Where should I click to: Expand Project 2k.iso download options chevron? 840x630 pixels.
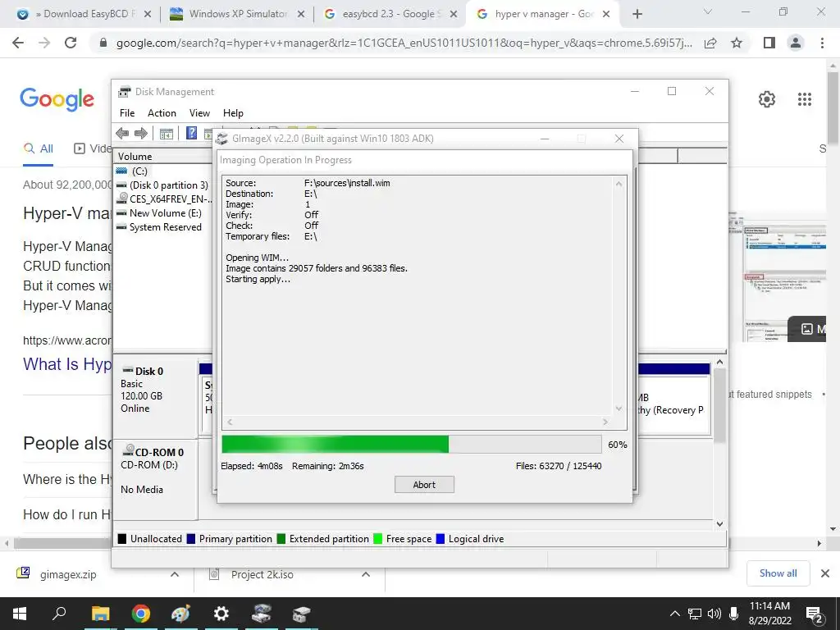pos(366,574)
